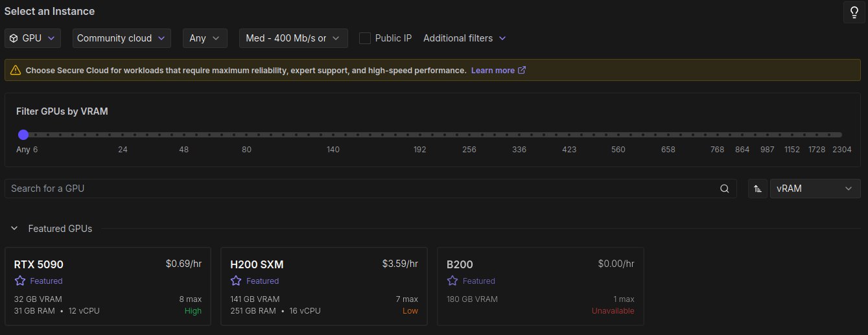Screen dimensions: 868x335
Task: Click the Select an Instance heading
Action: pyautogui.click(x=49, y=11)
